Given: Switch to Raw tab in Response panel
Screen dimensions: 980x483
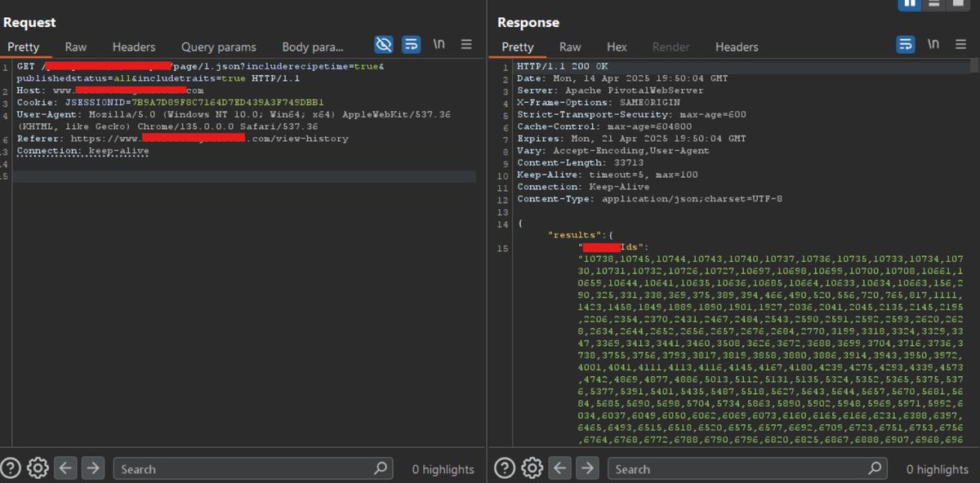Looking at the screenshot, I should [x=570, y=47].
